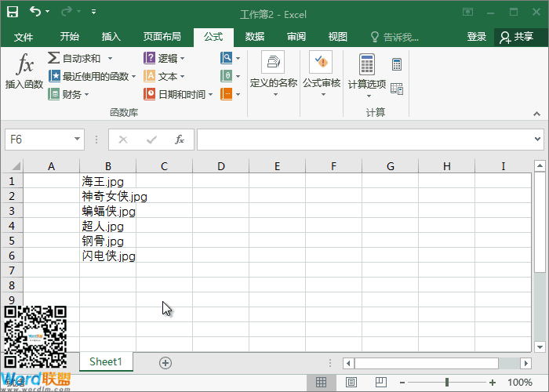
Task: Click the vertical scrollbar up arrow
Action: 540,166
